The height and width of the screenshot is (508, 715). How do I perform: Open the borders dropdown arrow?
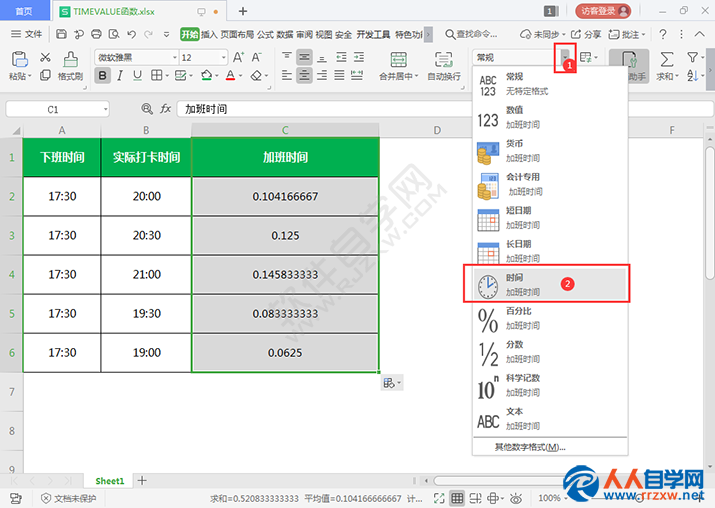(167, 76)
